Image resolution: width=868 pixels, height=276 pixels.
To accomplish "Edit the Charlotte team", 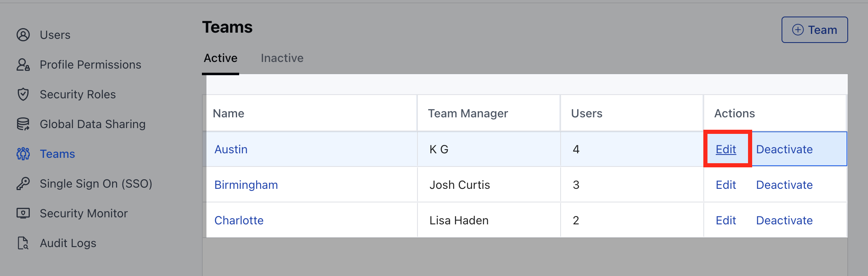I will click(726, 220).
